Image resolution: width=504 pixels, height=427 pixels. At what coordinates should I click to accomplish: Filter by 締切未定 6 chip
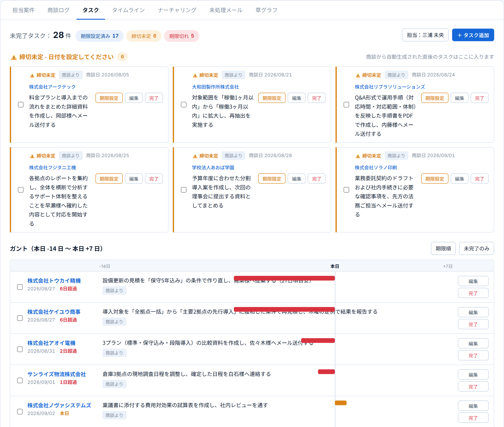click(144, 36)
